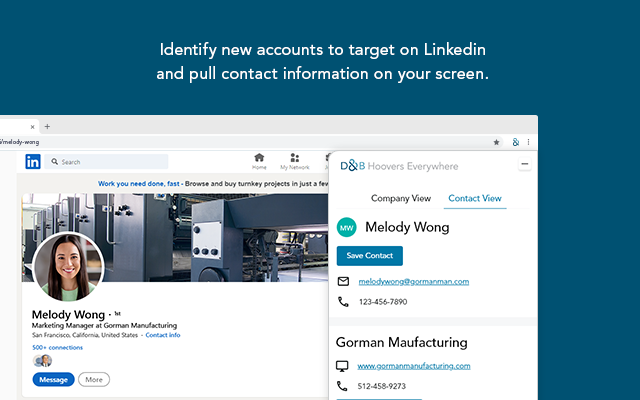Save the Melody Wong contact
The image size is (640, 400).
(x=369, y=256)
